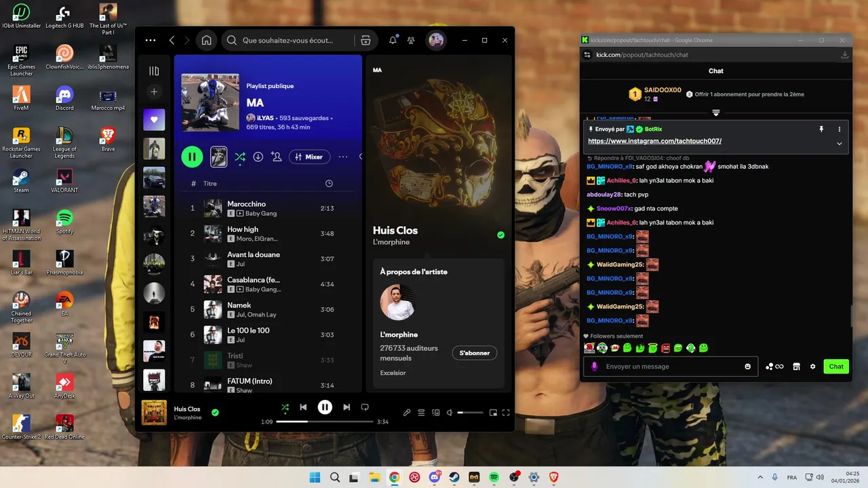Click the now-playing album cover thumbnail
868x488 pixels.
coord(154,412)
